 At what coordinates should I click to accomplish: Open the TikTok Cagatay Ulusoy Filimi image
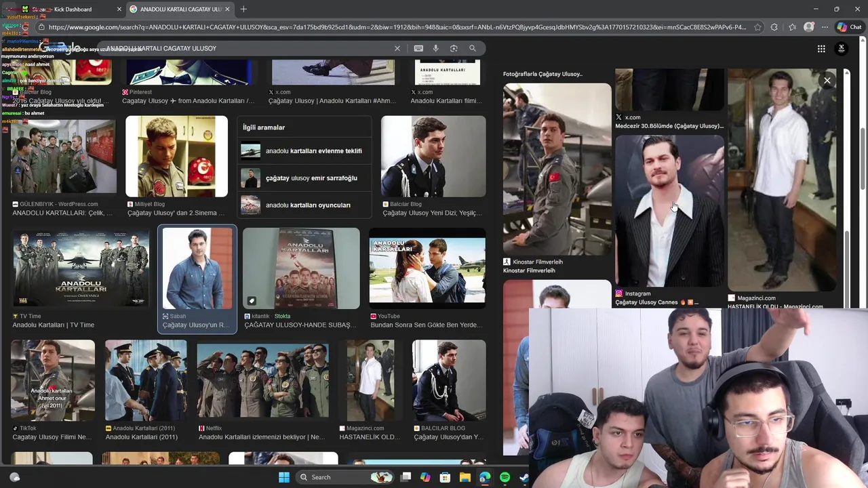pos(53,380)
